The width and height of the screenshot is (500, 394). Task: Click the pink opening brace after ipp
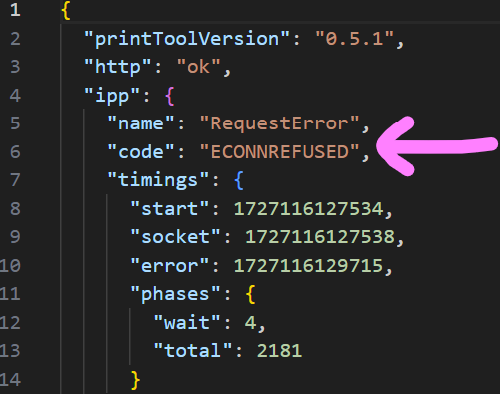(x=170, y=97)
